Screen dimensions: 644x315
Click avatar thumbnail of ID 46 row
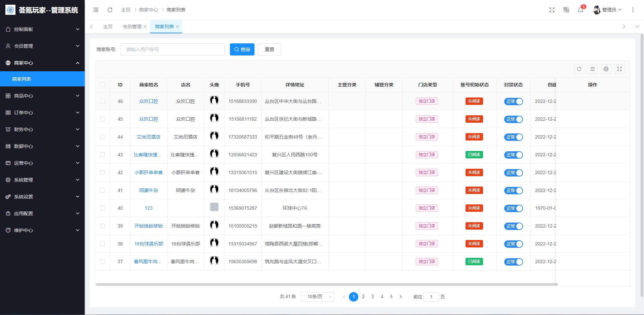click(x=214, y=100)
